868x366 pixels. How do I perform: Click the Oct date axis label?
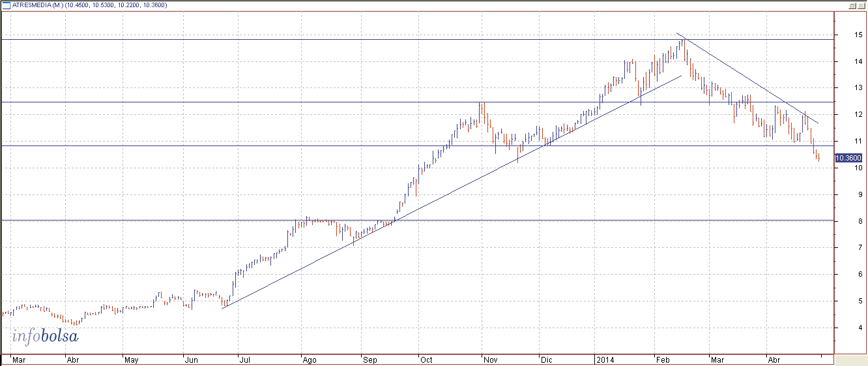coord(426,360)
